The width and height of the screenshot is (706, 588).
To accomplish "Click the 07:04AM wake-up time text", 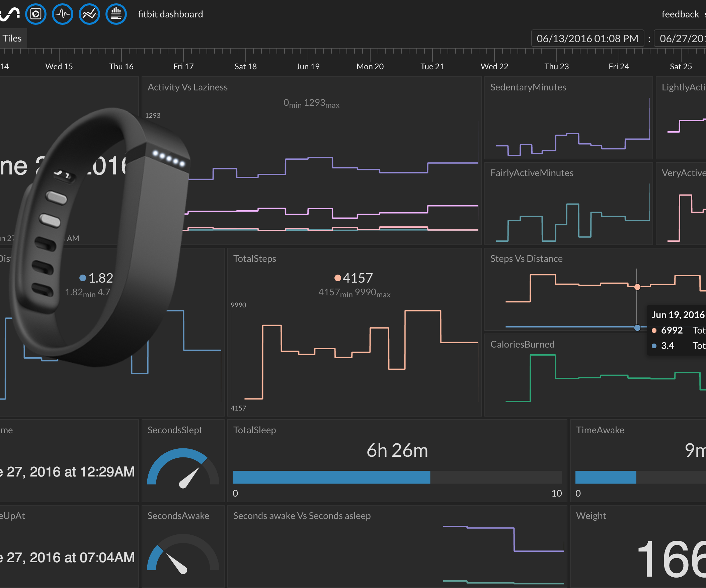I will pos(107,558).
